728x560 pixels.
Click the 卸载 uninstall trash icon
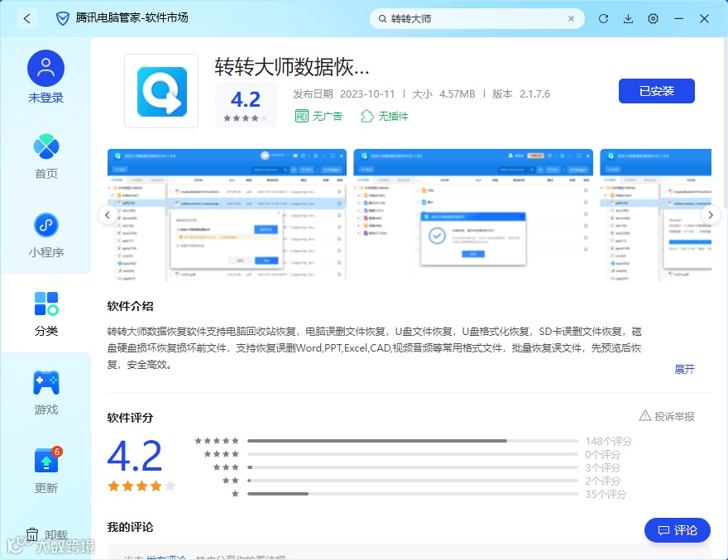(x=31, y=534)
